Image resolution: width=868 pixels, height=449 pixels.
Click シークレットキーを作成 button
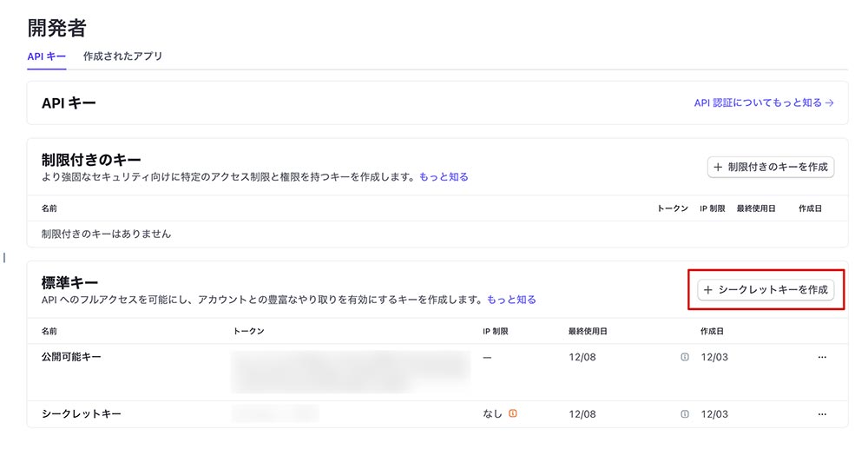766,289
